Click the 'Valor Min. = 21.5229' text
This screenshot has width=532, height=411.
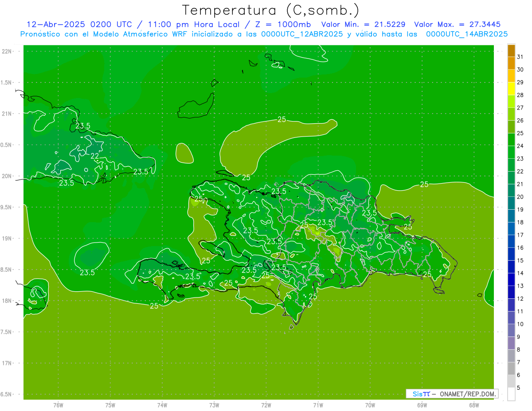363,24
